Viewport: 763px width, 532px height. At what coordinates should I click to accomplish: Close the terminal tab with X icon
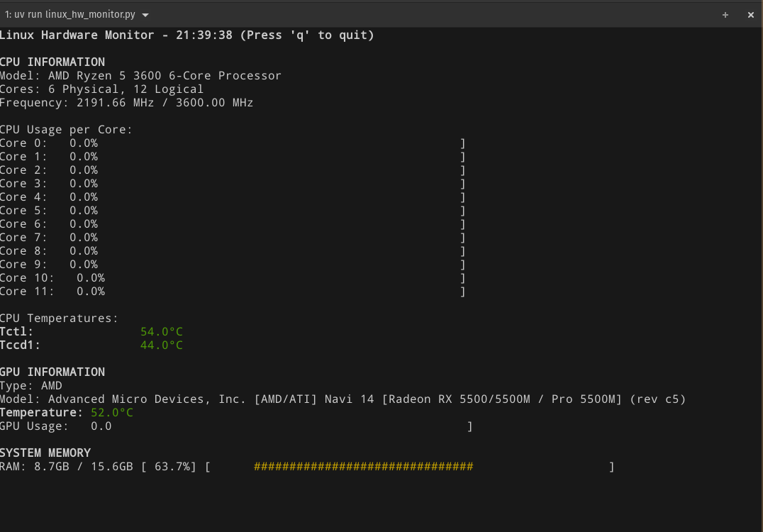click(x=750, y=15)
